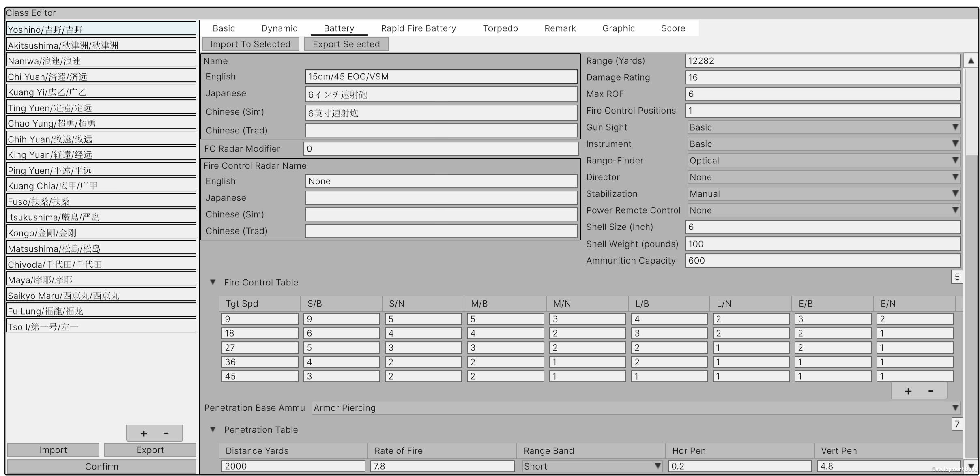980x476 pixels.
Task: Open the Gun Sight dropdown
Action: 823,127
